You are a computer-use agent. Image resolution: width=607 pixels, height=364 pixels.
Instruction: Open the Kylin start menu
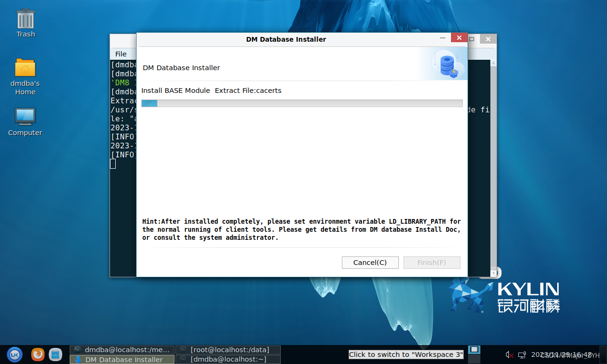click(14, 354)
